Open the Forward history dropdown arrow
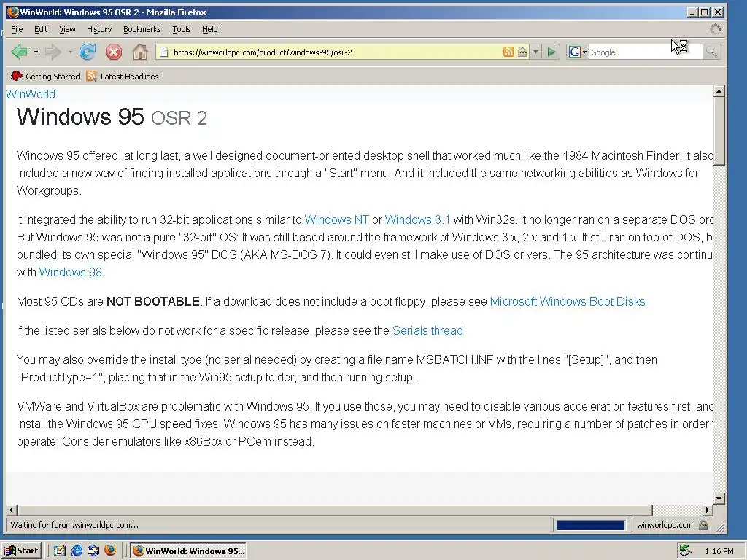Viewport: 747px width, 560px height. coord(70,52)
